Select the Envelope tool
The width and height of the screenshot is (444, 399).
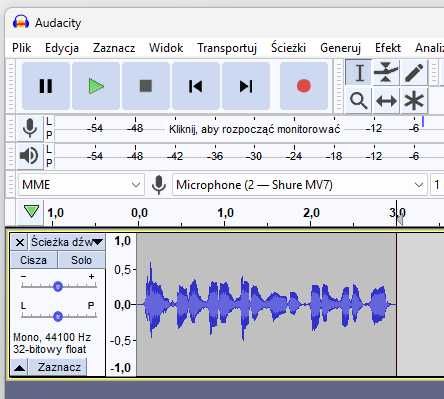tap(386, 72)
